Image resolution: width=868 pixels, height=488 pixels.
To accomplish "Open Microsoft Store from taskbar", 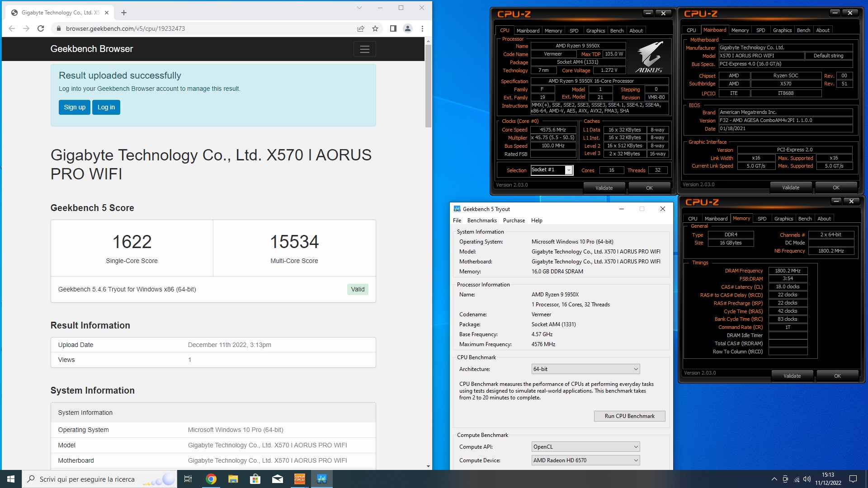I will click(255, 479).
